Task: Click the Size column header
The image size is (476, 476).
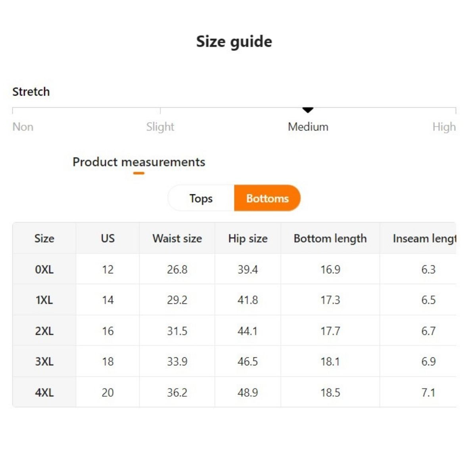Action: point(44,238)
